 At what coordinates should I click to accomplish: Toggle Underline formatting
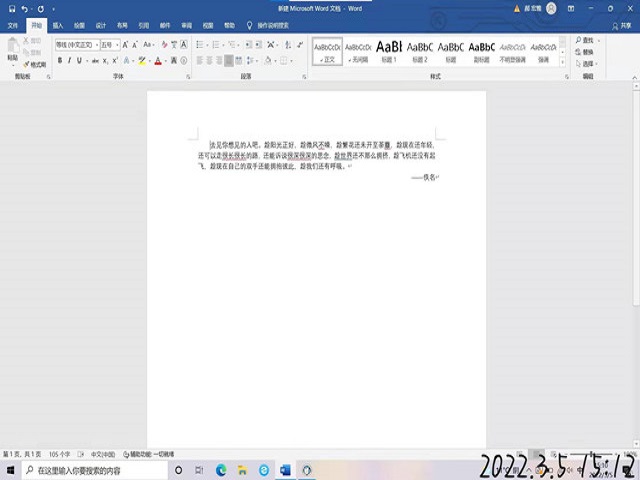coord(79,61)
